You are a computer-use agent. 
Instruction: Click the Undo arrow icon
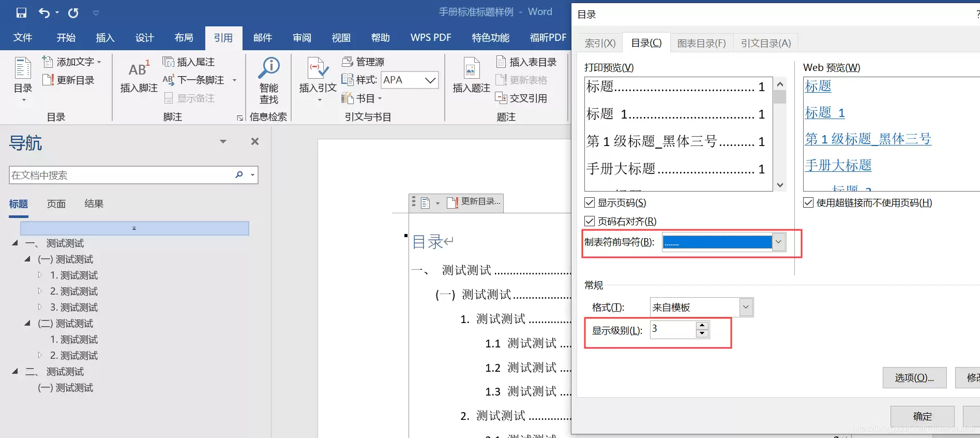(x=44, y=13)
